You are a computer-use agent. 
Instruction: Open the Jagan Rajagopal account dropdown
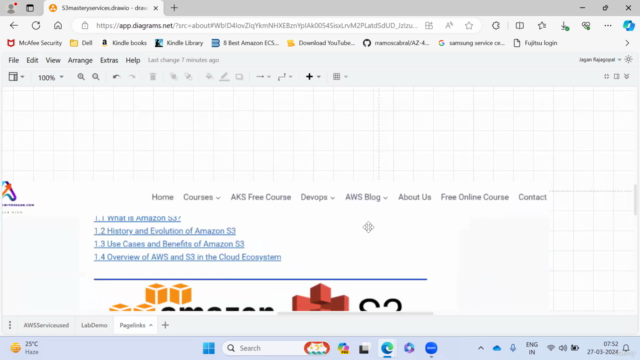point(600,60)
